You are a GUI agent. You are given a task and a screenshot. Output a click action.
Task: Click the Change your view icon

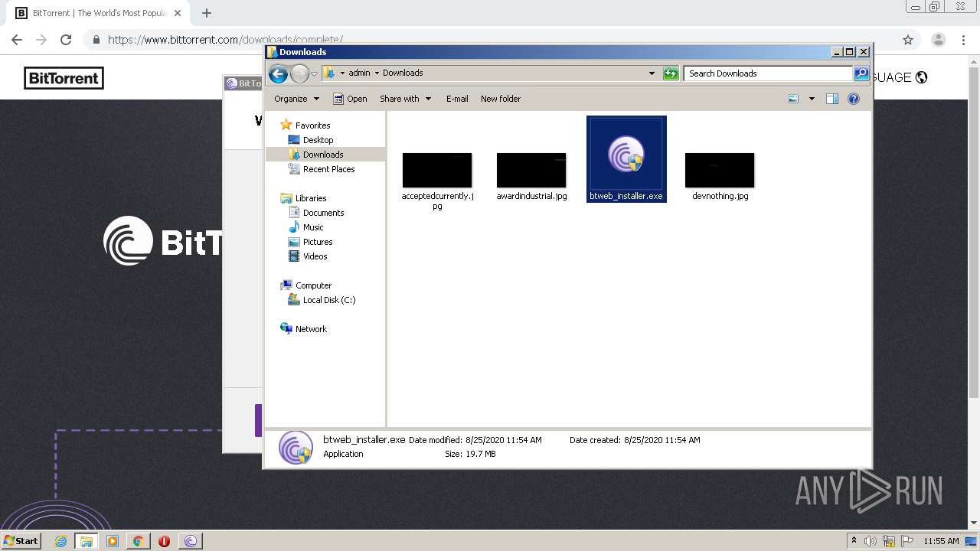[793, 99]
